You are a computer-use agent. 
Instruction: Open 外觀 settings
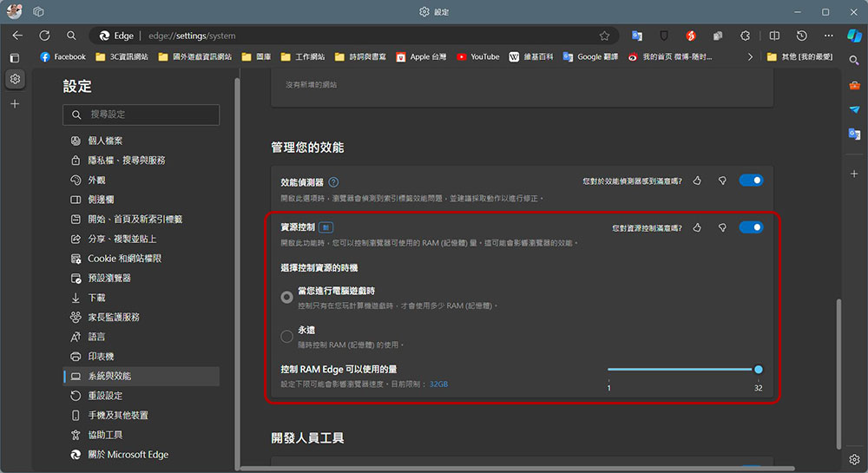tap(141, 180)
